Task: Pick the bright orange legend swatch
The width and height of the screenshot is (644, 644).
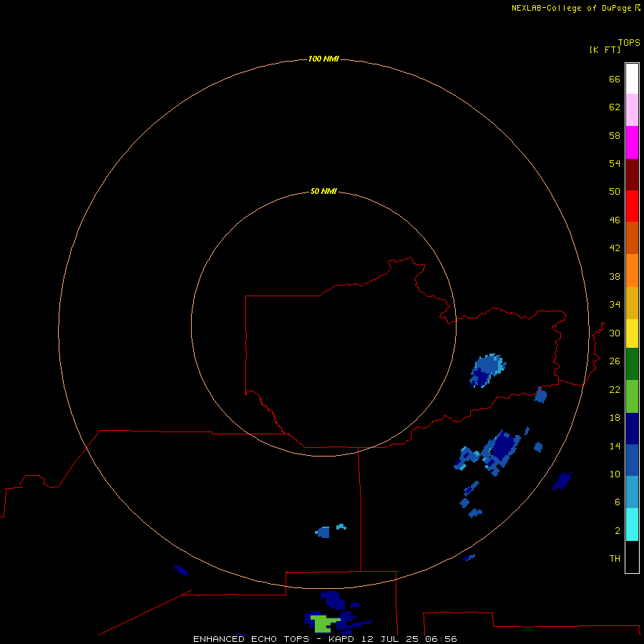Action: [x=632, y=270]
